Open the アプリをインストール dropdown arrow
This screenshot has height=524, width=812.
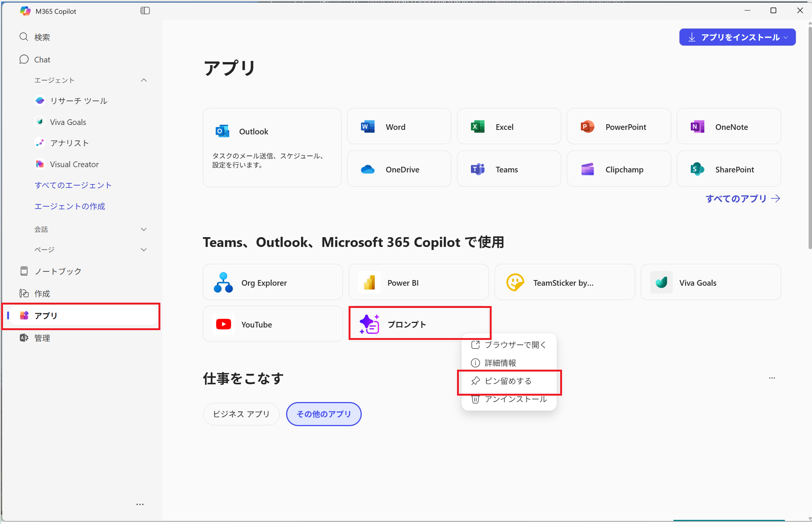pyautogui.click(x=786, y=37)
